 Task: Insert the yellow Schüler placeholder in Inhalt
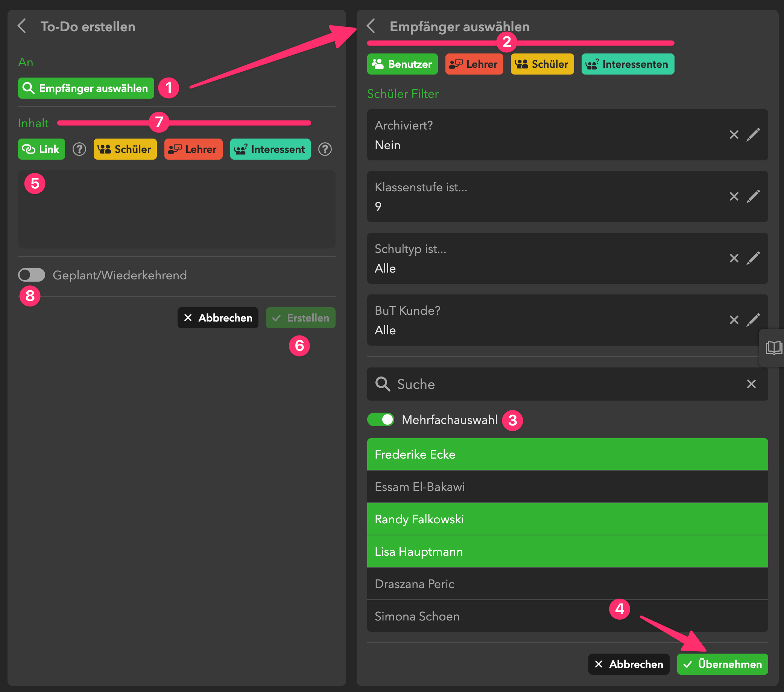[125, 149]
